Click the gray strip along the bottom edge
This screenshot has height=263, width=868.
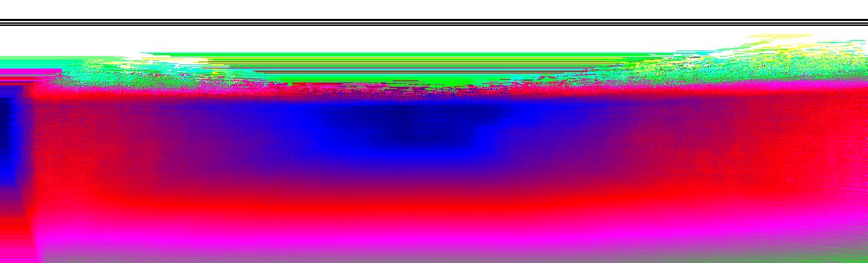pyautogui.click(x=420, y=259)
